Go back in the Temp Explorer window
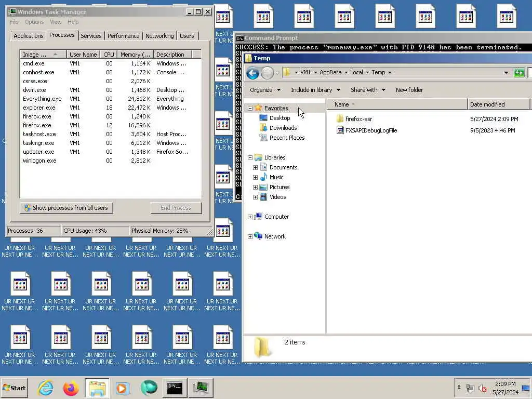 point(252,73)
